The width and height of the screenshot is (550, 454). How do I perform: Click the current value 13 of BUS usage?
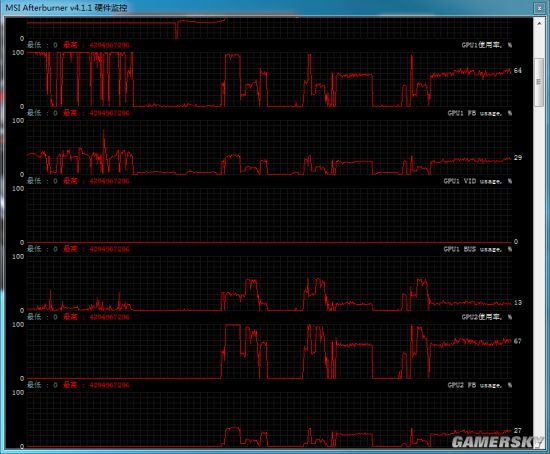click(518, 302)
